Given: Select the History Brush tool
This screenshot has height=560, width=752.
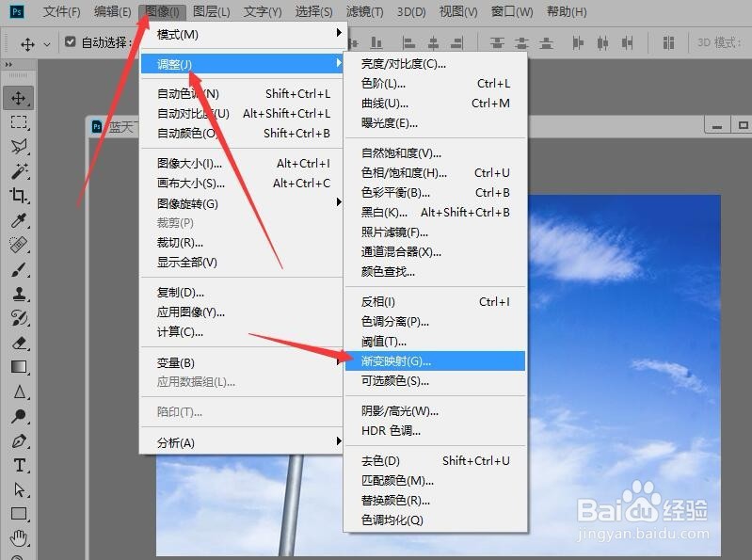Looking at the screenshot, I should click(x=18, y=318).
